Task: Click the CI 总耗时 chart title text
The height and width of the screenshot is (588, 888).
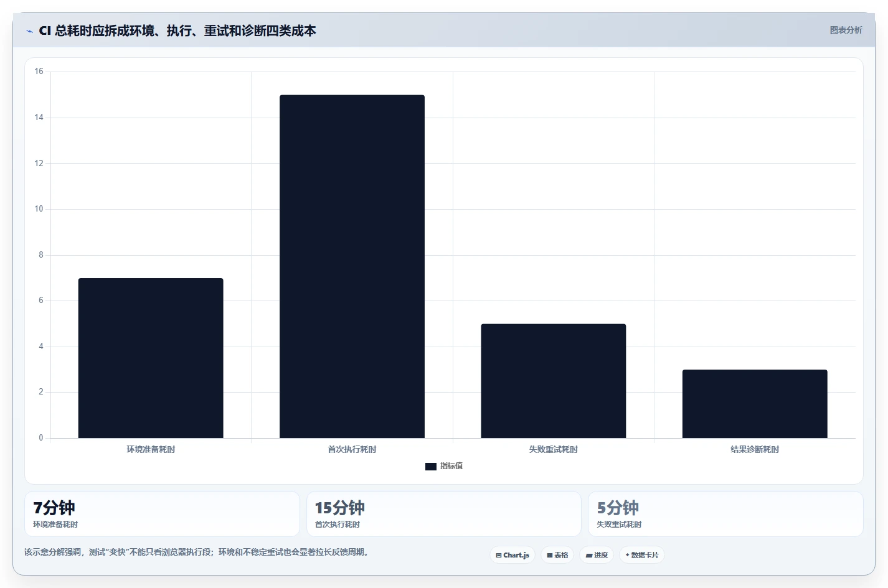Action: pos(177,30)
